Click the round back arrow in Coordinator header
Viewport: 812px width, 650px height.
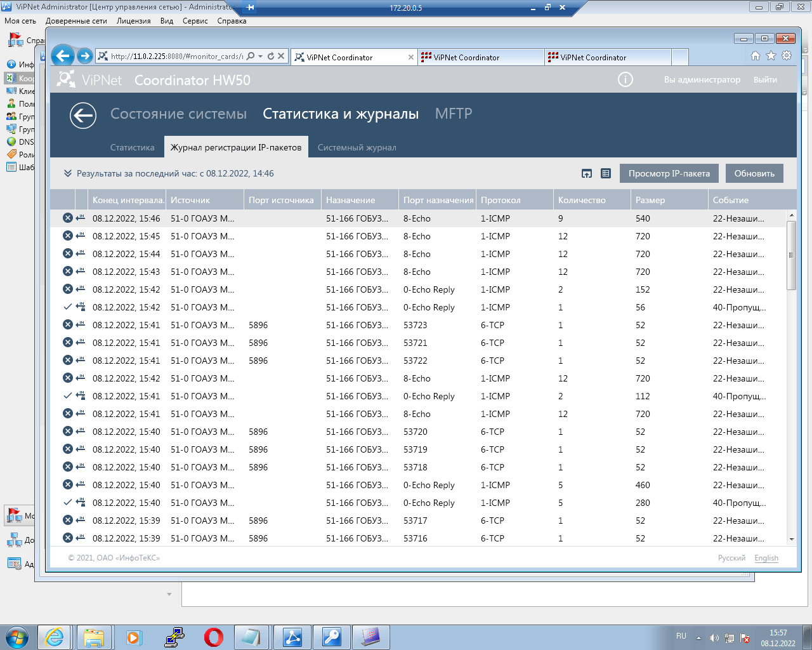83,116
